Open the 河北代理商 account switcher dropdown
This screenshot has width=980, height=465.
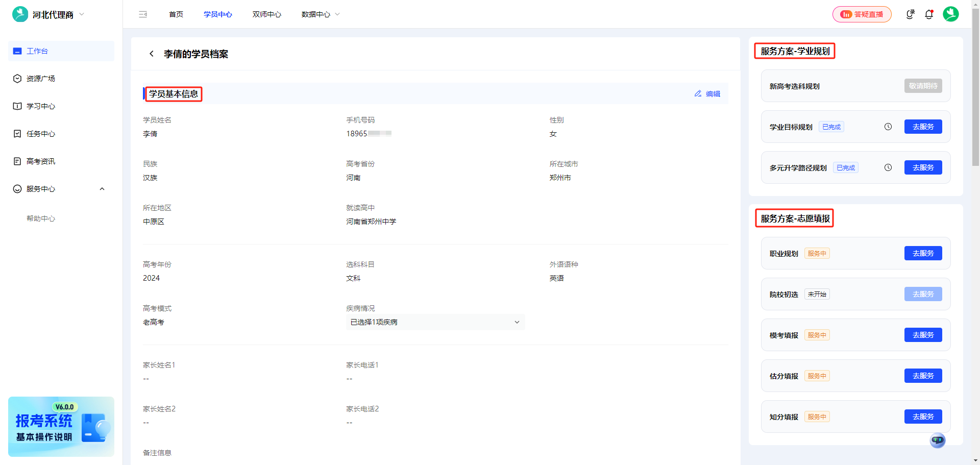point(53,14)
